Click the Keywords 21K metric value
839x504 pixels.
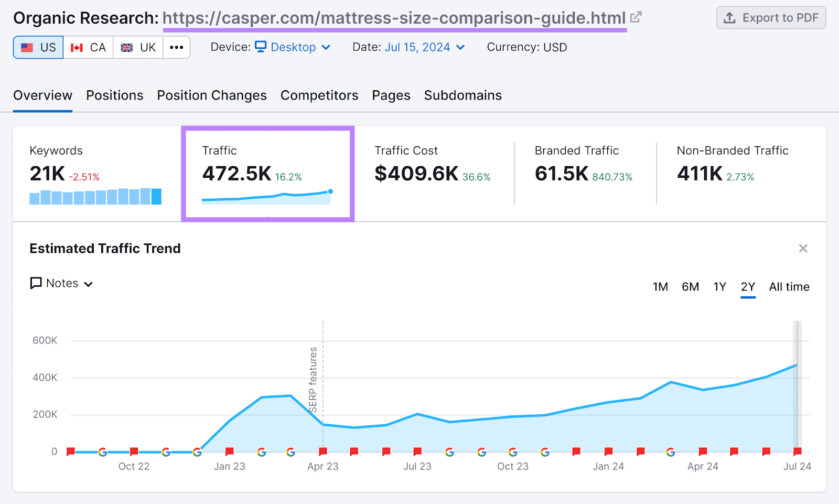47,174
